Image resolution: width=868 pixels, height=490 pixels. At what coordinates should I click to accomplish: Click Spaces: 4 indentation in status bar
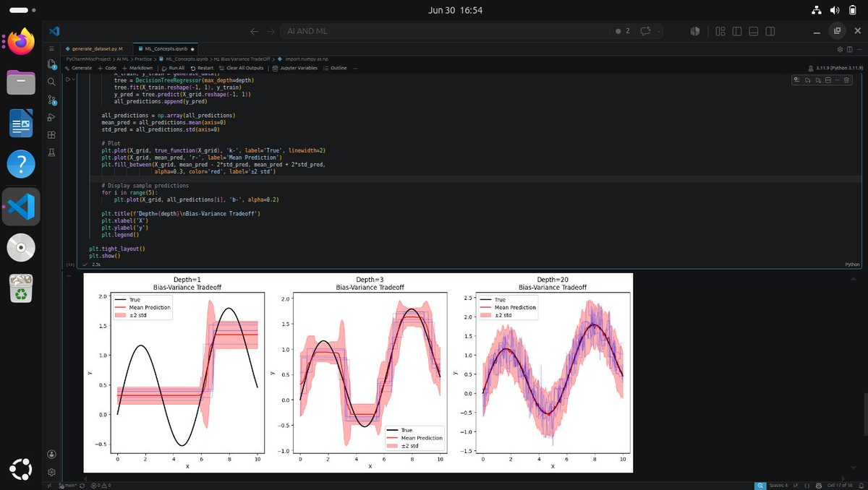point(778,486)
